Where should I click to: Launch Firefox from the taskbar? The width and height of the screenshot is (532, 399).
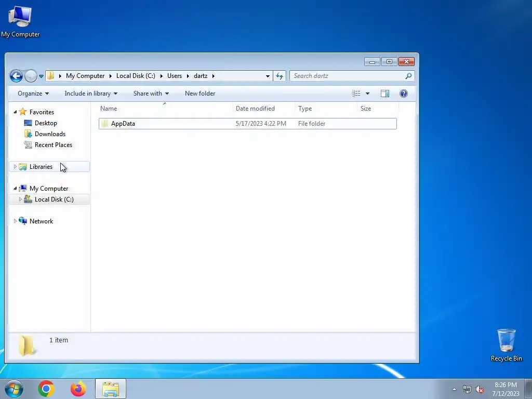pos(78,389)
